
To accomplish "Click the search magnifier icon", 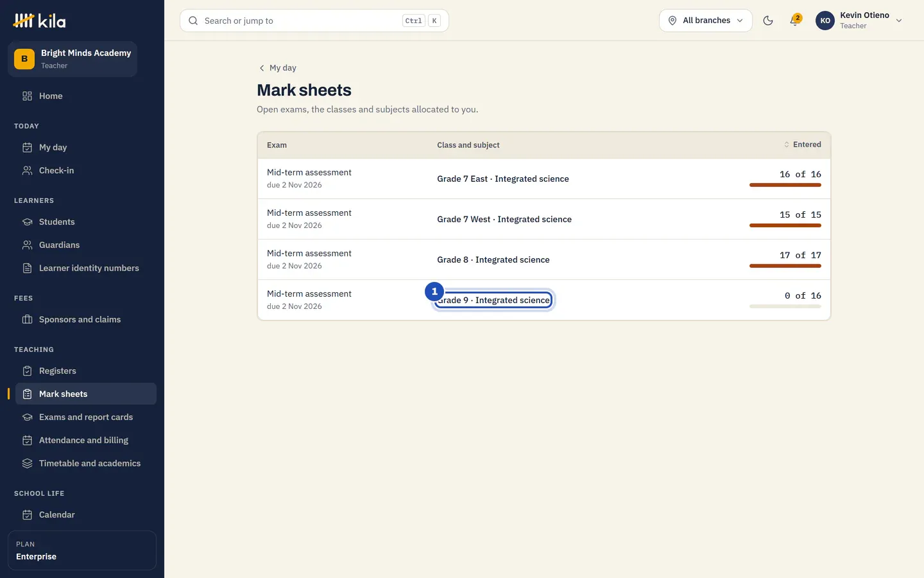I will point(193,21).
